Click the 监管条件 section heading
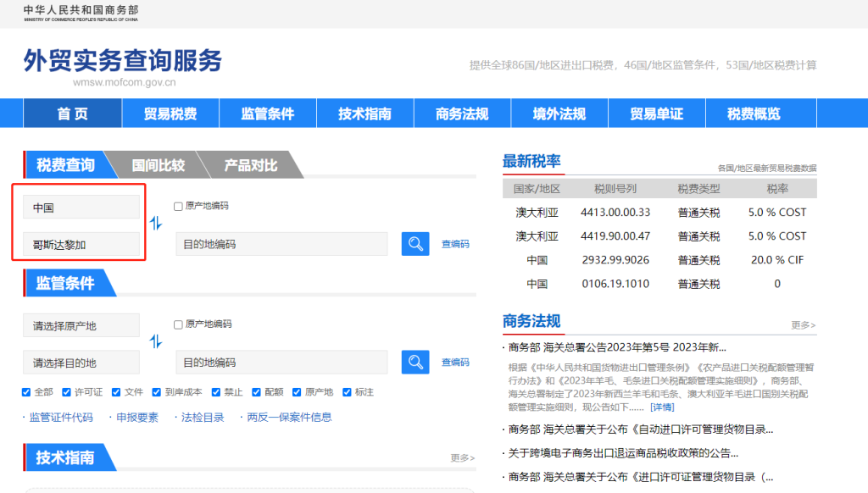 tap(65, 283)
